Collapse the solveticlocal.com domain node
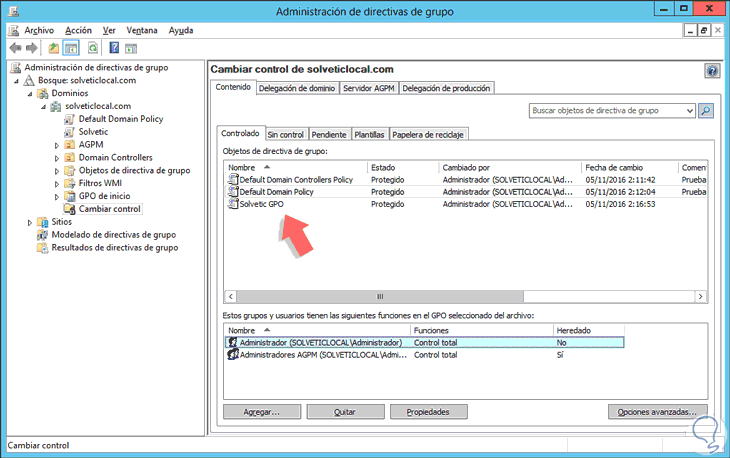This screenshot has height=458, width=730. point(43,107)
